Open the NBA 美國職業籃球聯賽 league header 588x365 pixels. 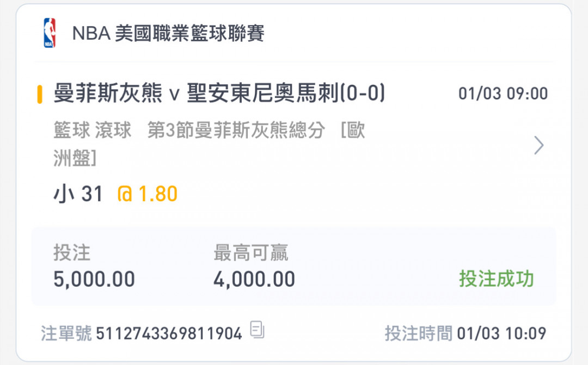[168, 33]
